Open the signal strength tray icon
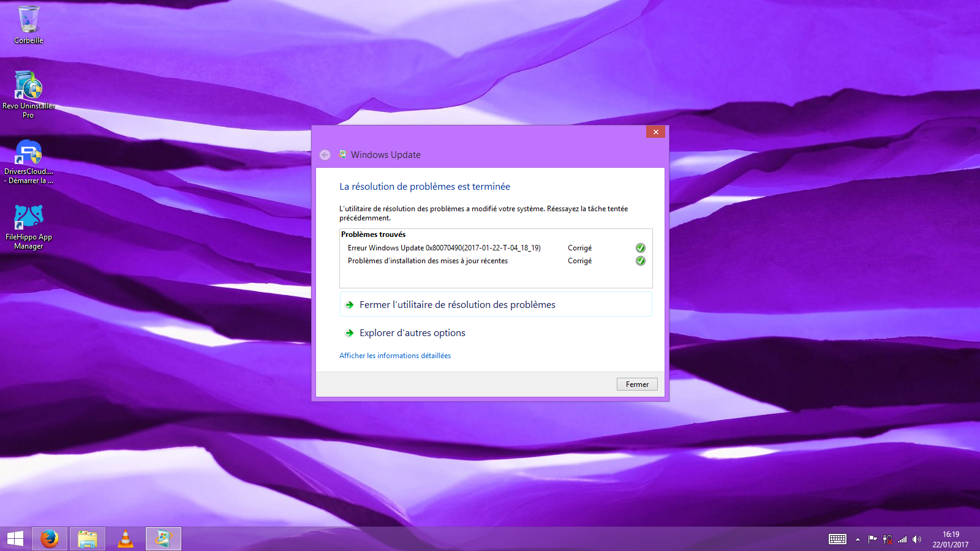980x551 pixels. tap(902, 539)
